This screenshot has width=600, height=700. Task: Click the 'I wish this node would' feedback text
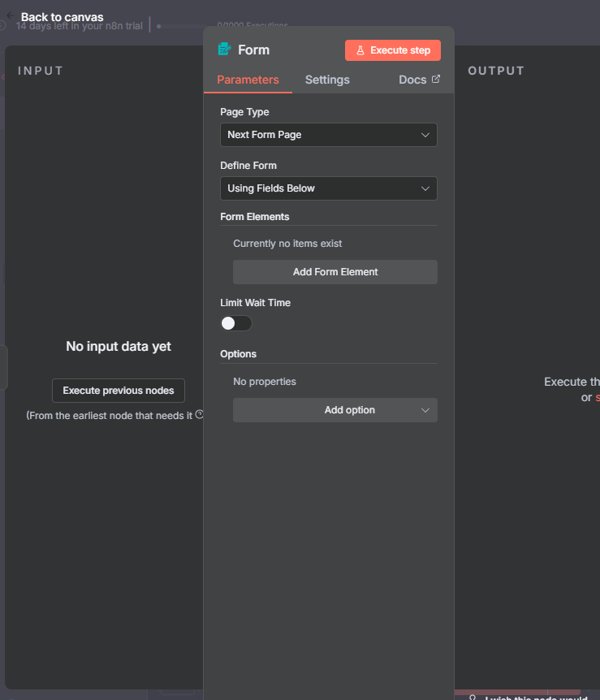pos(536,697)
